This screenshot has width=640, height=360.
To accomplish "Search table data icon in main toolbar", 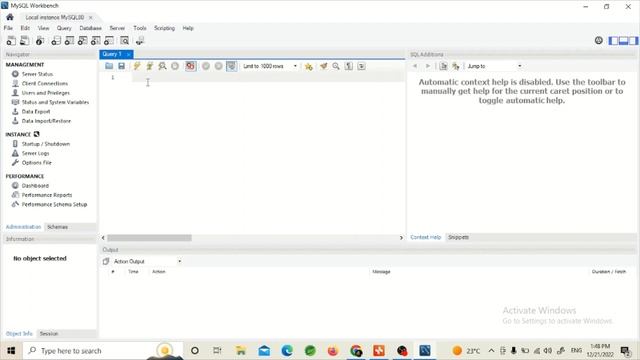I will coord(124,40).
